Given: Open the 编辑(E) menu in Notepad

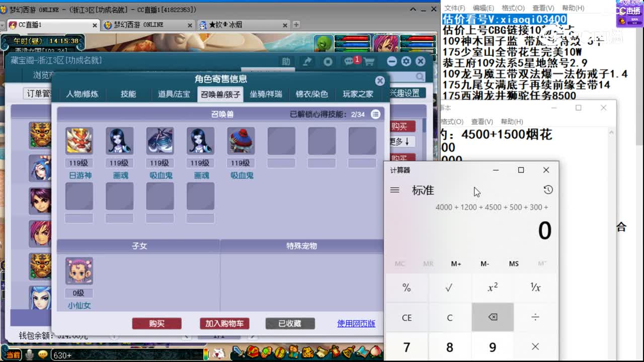Looking at the screenshot, I should [483, 8].
